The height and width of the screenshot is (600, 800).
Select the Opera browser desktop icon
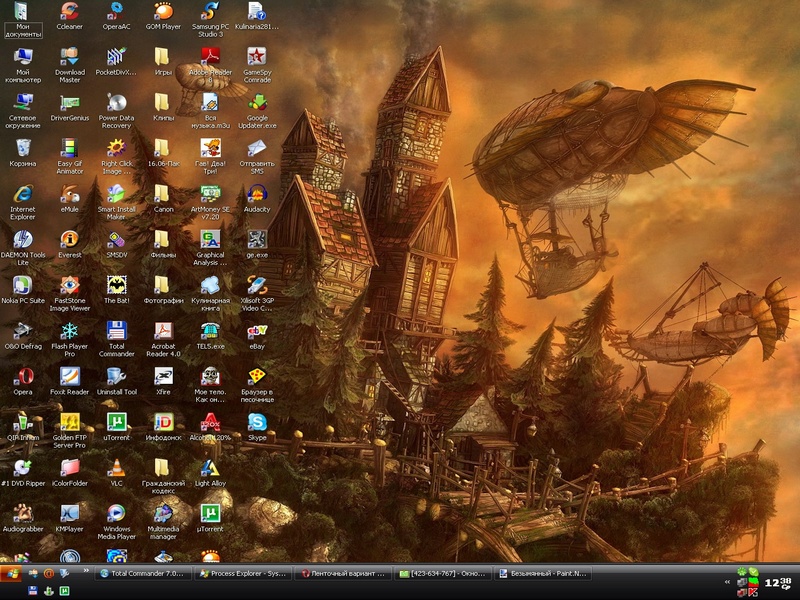point(23,377)
